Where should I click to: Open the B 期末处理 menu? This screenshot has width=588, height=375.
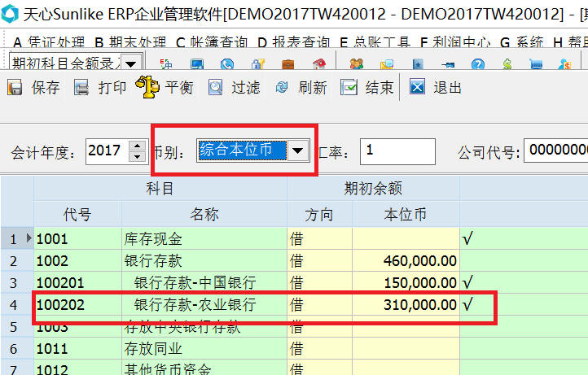[130, 42]
